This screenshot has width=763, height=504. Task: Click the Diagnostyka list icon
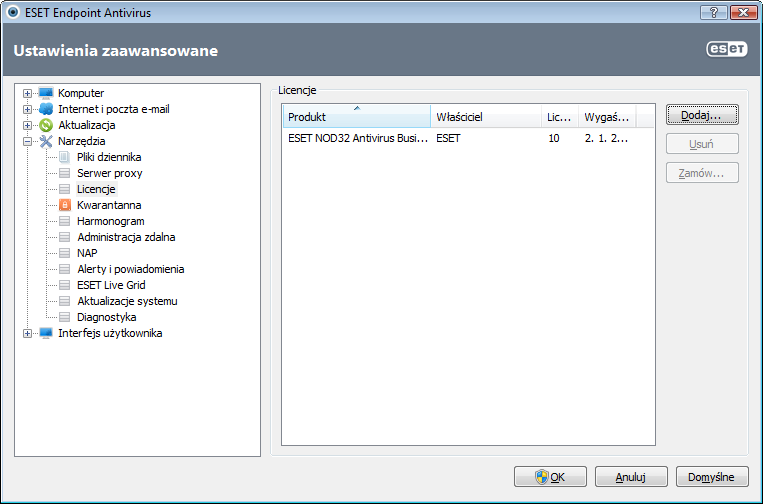point(64,317)
